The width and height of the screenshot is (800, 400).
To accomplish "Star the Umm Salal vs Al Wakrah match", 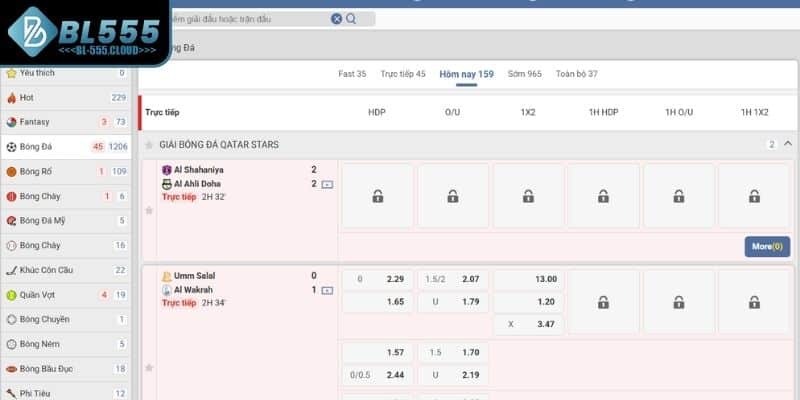I will tap(149, 367).
